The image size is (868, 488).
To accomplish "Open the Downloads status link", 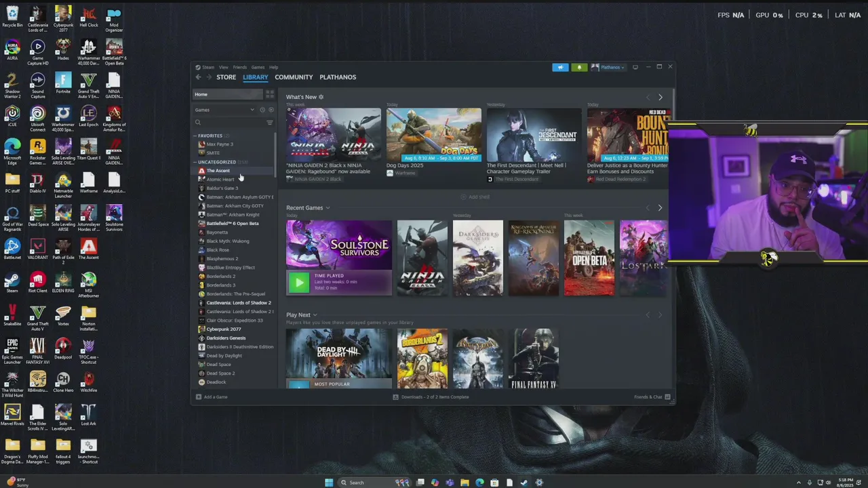I will point(431,397).
